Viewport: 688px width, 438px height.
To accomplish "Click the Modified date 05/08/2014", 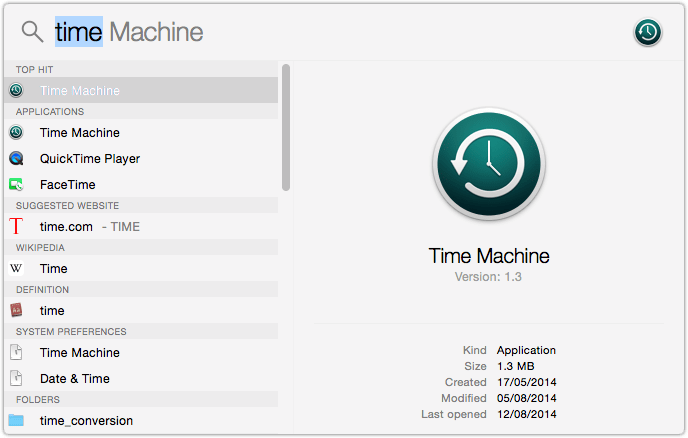I will coord(527,398).
